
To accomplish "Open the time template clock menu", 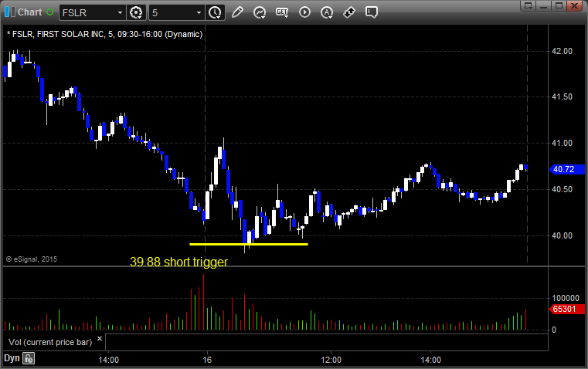I will tap(216, 12).
